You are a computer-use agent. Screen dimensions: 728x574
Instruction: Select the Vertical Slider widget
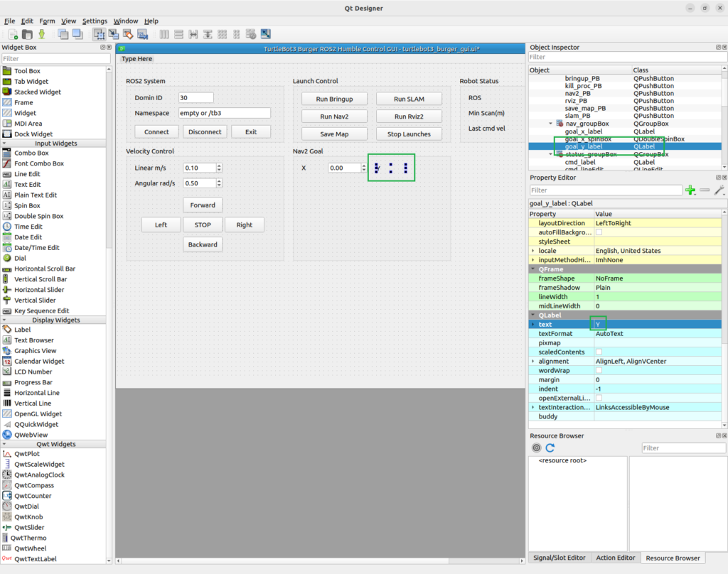click(35, 300)
